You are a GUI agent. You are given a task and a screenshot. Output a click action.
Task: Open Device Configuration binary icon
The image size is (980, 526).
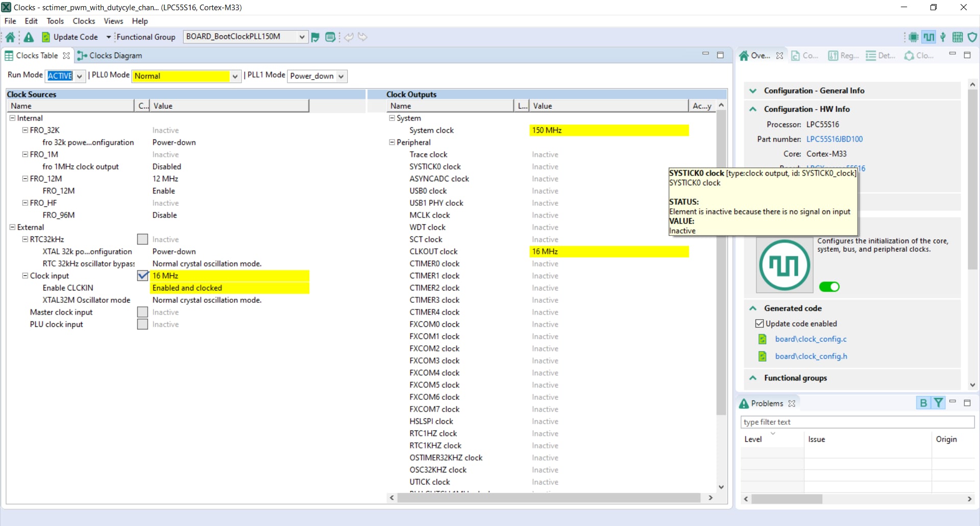click(x=958, y=37)
